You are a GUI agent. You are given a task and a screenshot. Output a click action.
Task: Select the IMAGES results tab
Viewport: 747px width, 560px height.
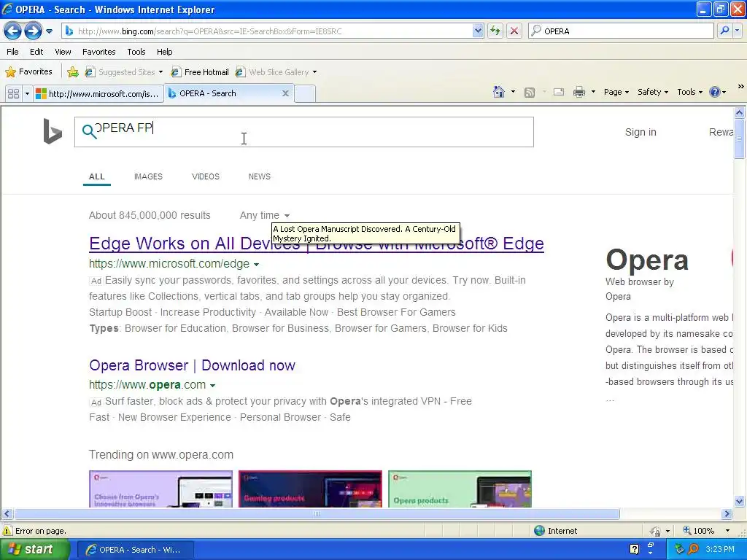[x=148, y=176]
